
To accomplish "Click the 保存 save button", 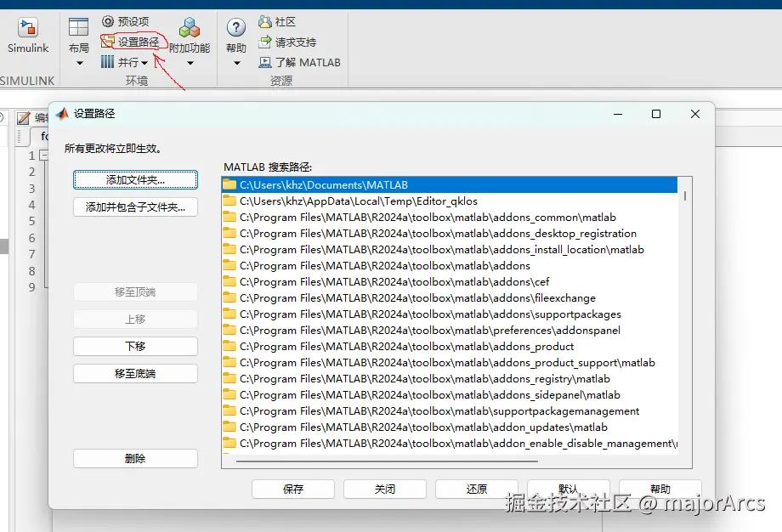I will coord(293,490).
